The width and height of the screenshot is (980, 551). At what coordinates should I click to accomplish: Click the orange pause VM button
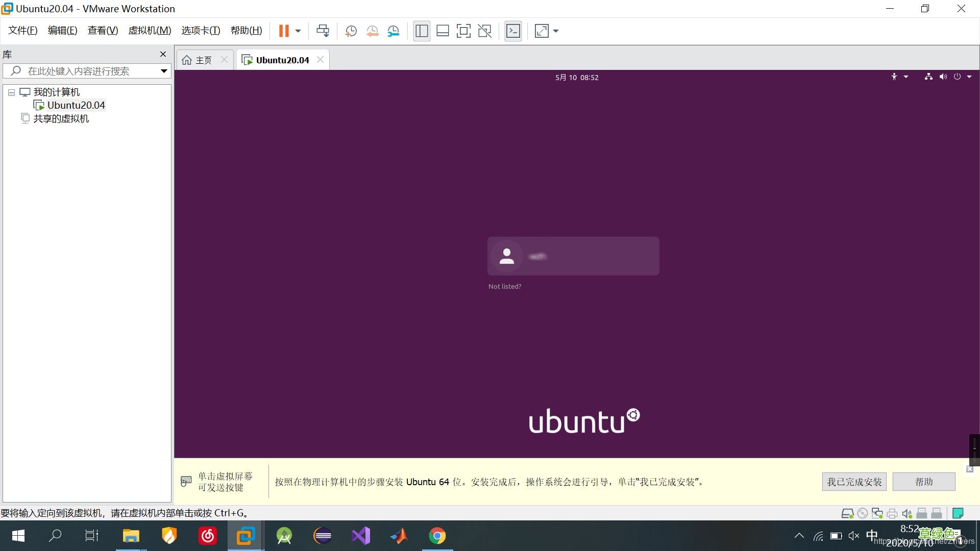coord(284,31)
